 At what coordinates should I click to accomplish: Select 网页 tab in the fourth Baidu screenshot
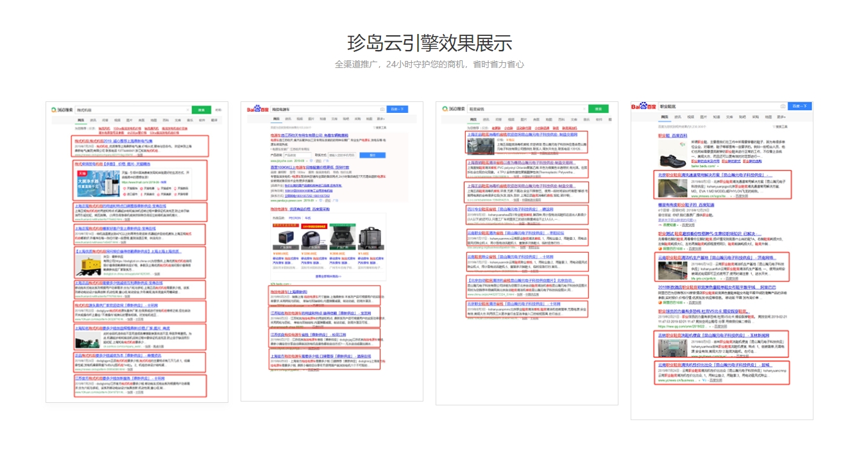click(663, 117)
